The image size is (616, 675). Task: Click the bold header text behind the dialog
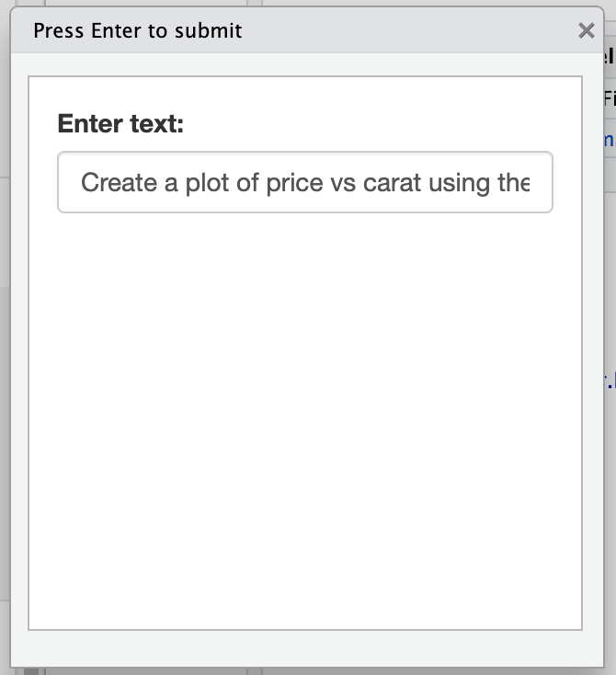pyautogui.click(x=610, y=57)
